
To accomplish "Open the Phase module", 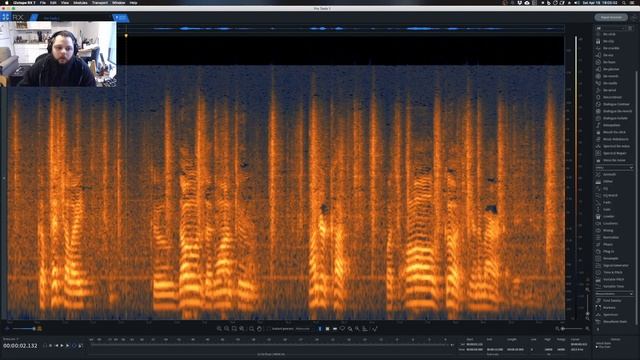I will pos(608,244).
